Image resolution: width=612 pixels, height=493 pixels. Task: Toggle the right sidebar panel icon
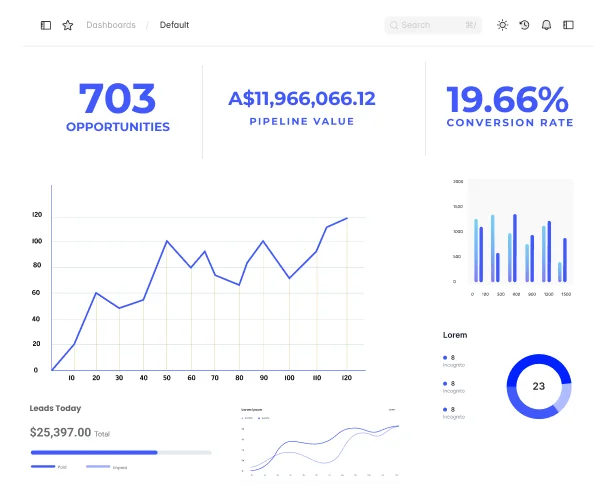click(569, 25)
